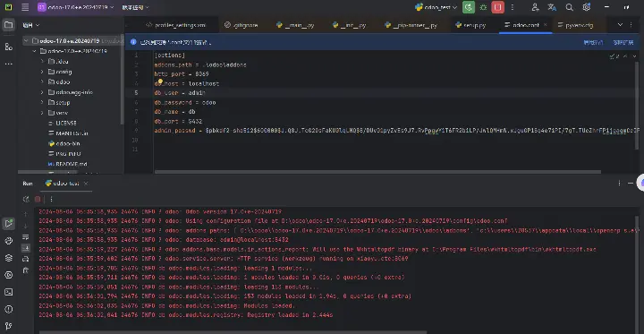Expand the setup folder

[42, 102]
